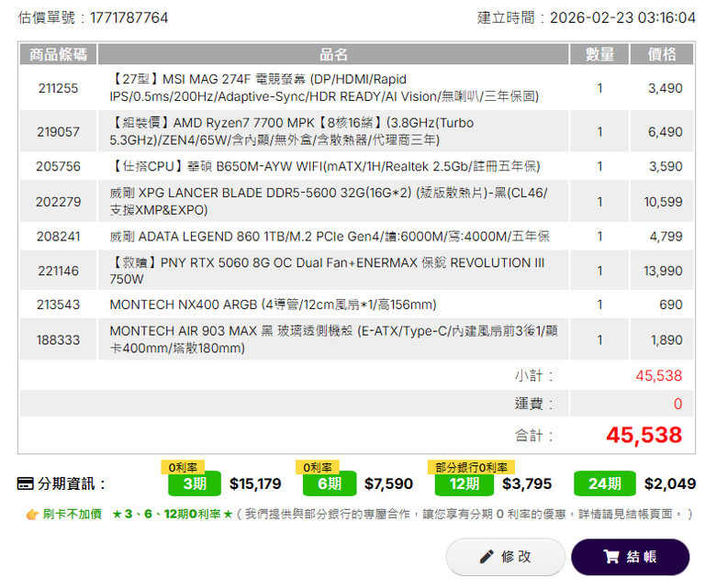The height and width of the screenshot is (588, 716).
Task: Click the 估價單號 1771787764 number
Action: (x=129, y=17)
